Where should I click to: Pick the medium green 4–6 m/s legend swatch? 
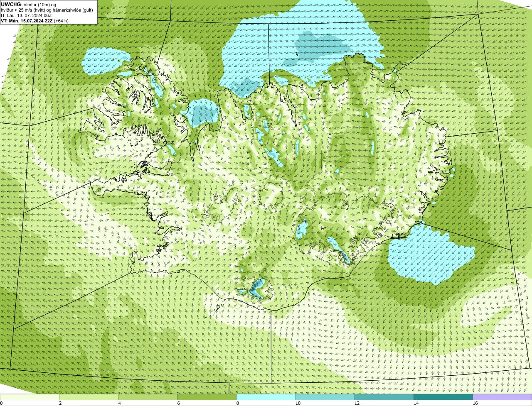coord(148,397)
